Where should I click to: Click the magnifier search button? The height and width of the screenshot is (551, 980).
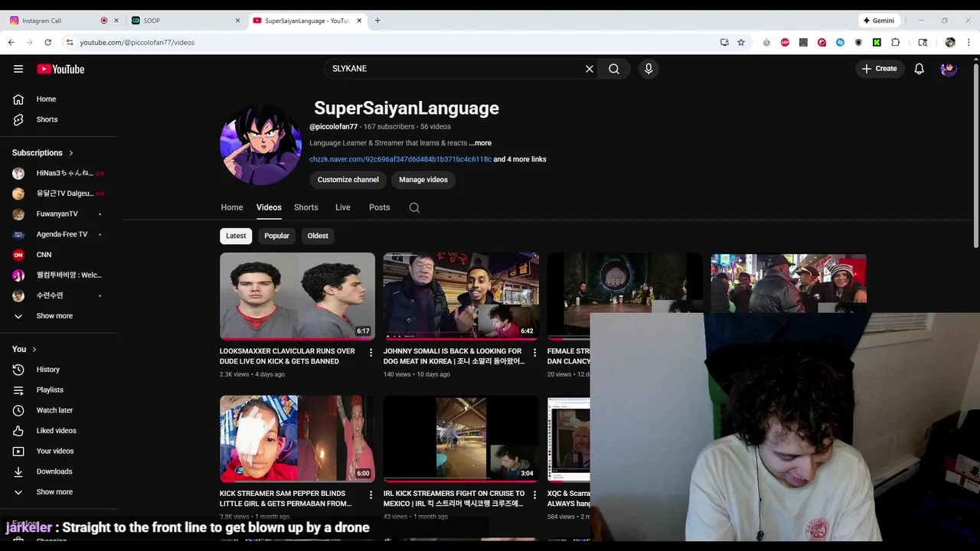[614, 69]
